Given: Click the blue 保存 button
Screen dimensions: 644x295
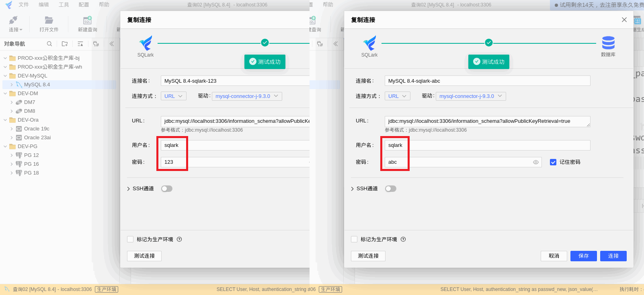Looking at the screenshot, I should click(584, 256).
